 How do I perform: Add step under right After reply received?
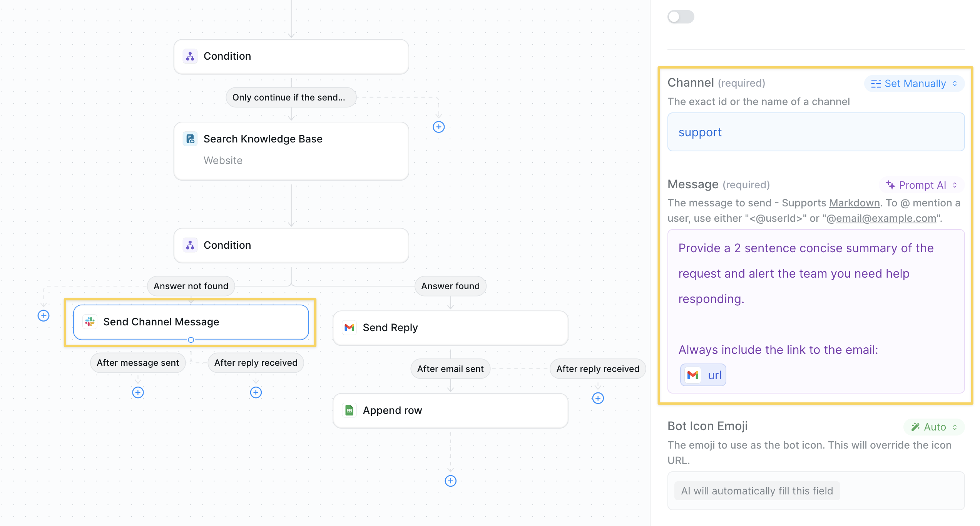(598, 398)
